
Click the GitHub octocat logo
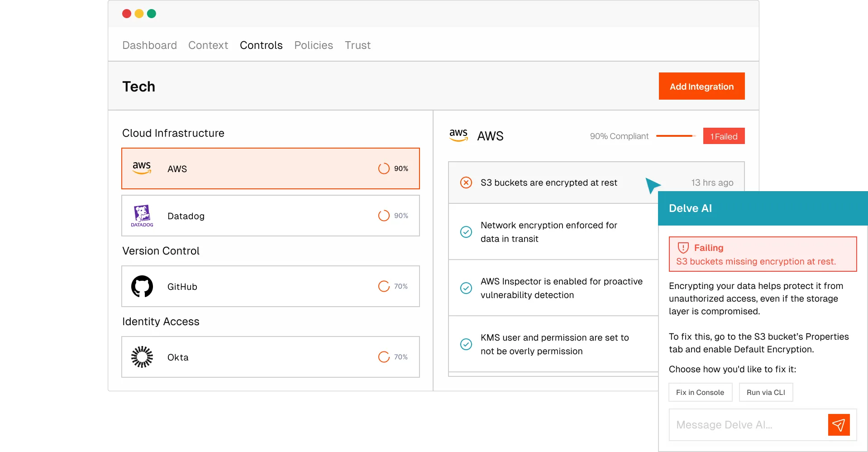[x=142, y=286]
